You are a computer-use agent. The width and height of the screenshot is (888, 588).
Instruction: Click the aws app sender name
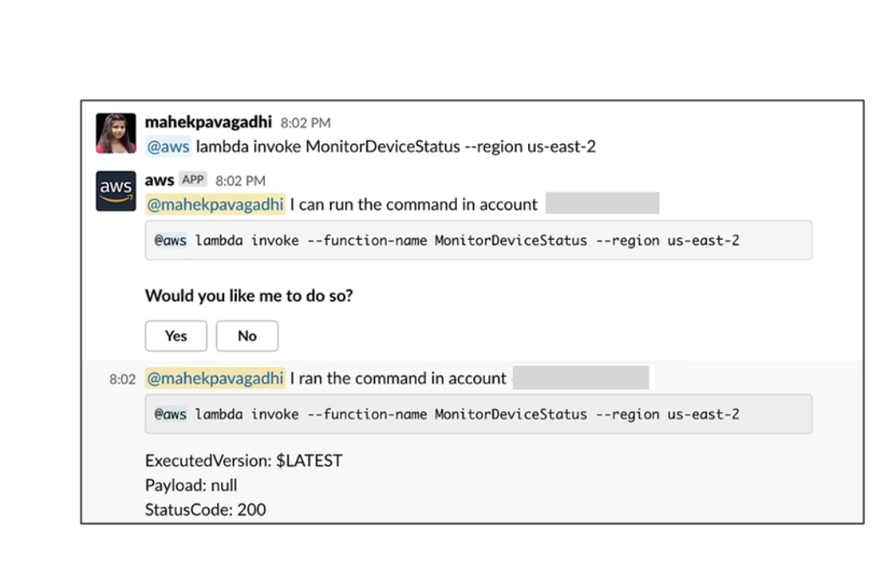[159, 180]
